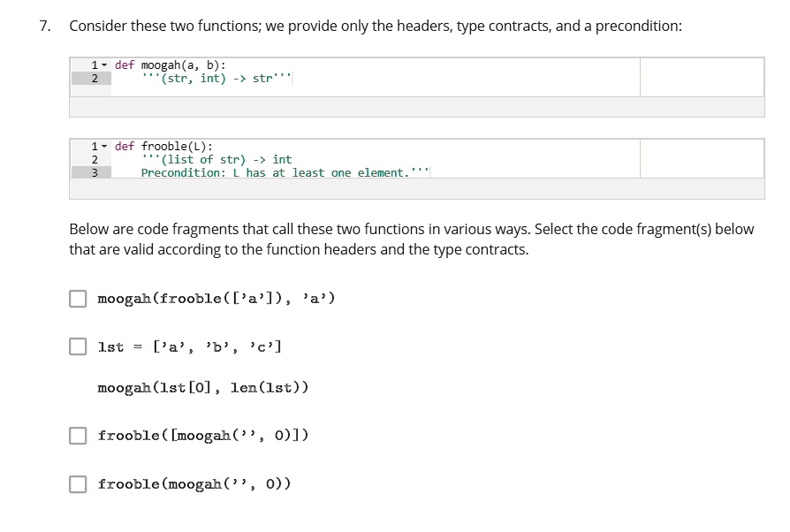Click the 'def moogah(a, b):' code line

pos(171,65)
